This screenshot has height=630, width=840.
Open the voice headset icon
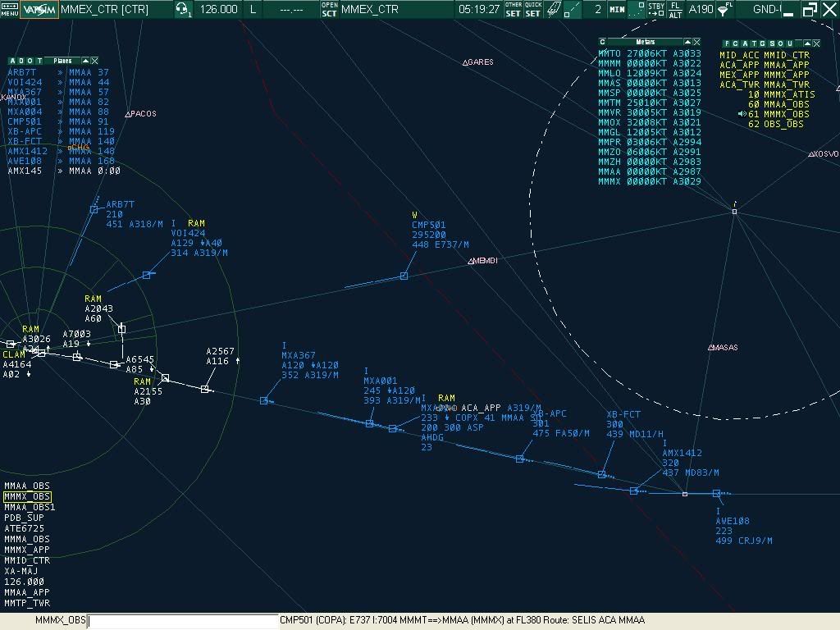[183, 9]
